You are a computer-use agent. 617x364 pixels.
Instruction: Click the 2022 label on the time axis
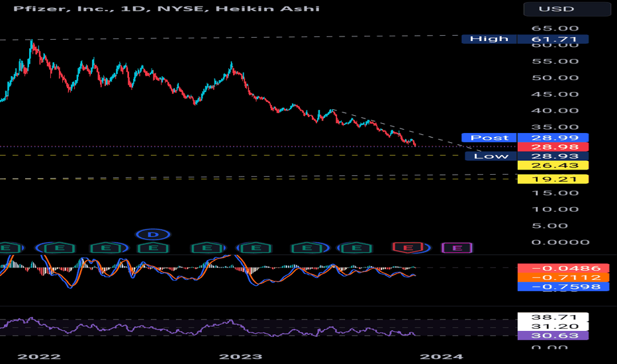pos(39,357)
